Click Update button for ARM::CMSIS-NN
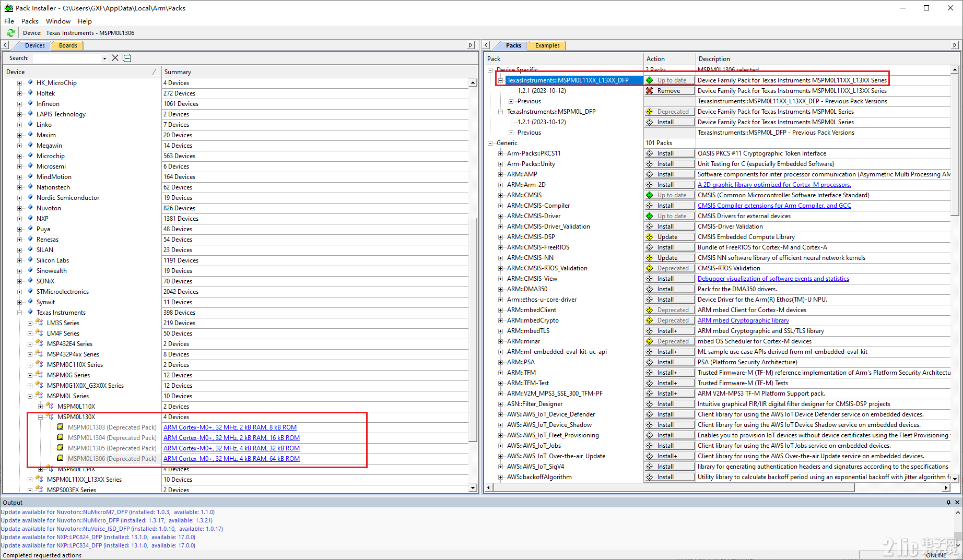Image resolution: width=963 pixels, height=560 pixels. click(669, 258)
